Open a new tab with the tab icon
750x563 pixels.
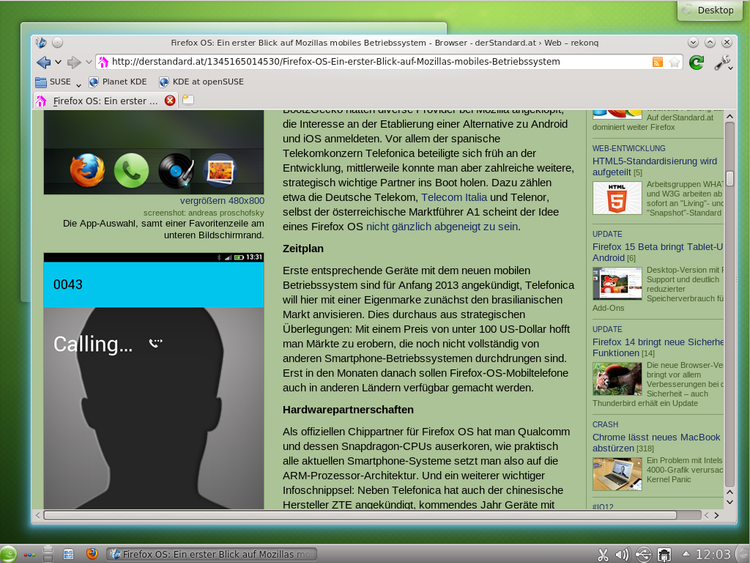[x=188, y=100]
